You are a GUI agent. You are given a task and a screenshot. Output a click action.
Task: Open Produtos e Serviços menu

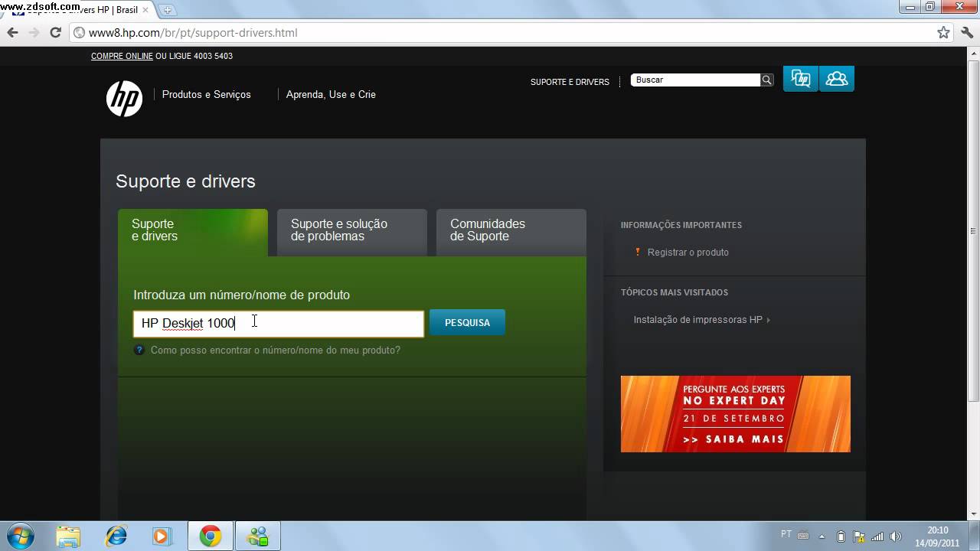click(x=207, y=94)
